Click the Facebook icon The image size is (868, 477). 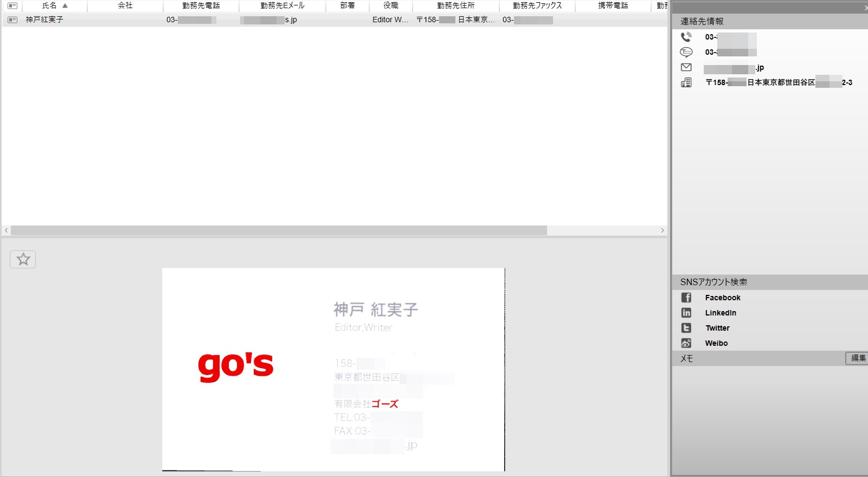(686, 298)
